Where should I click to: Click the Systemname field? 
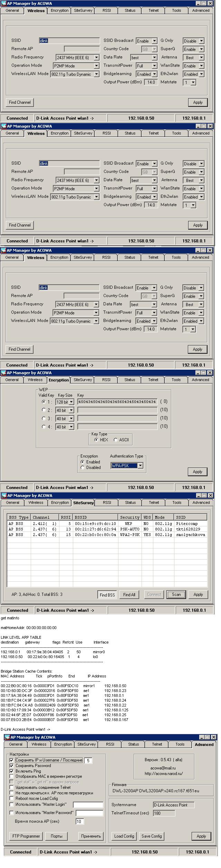tap(174, 805)
